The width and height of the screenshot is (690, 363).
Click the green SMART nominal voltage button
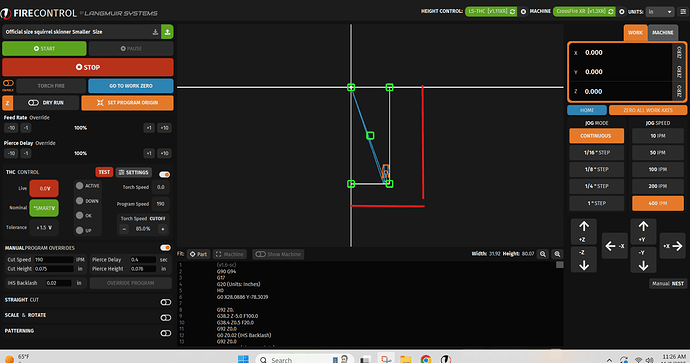(44, 208)
